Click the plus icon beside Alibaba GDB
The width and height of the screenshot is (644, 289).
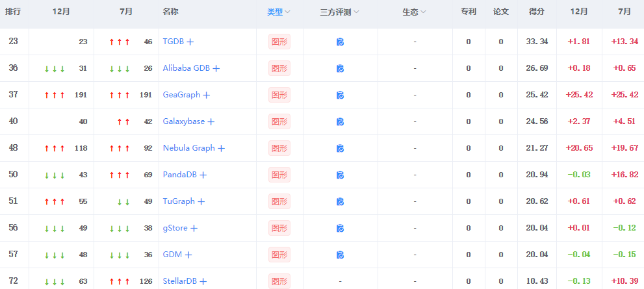point(216,69)
